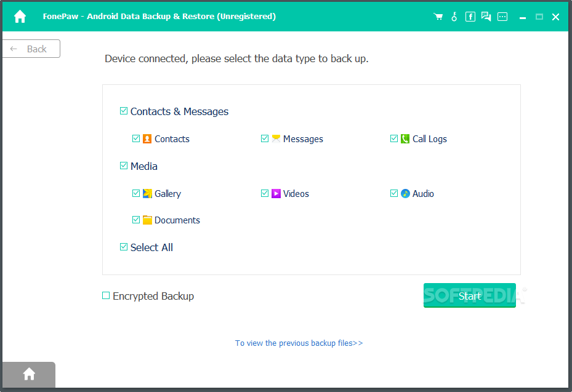
Task: Click the blue Audio music icon
Action: point(405,193)
